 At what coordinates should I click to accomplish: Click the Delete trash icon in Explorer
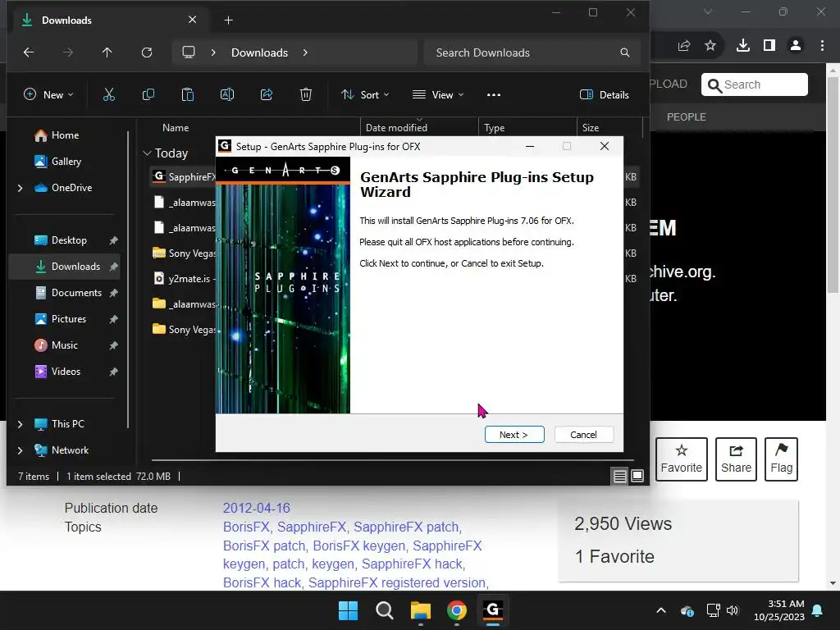pyautogui.click(x=306, y=95)
